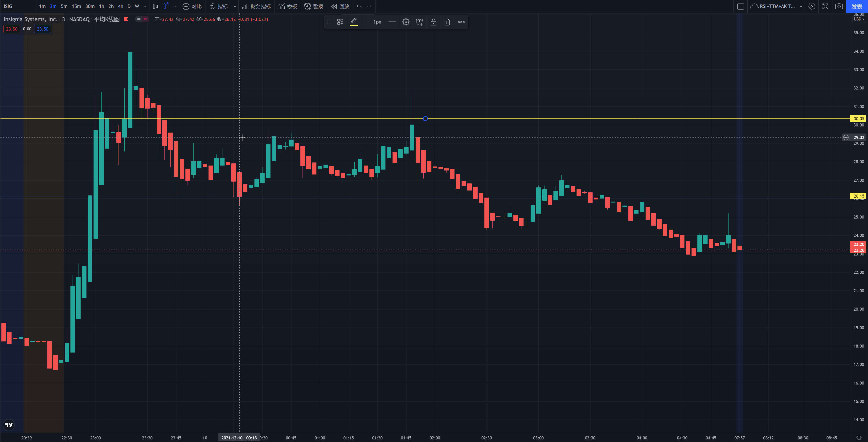Select the 3m timeframe
Viewport: 868px width, 442px height.
(x=53, y=6)
